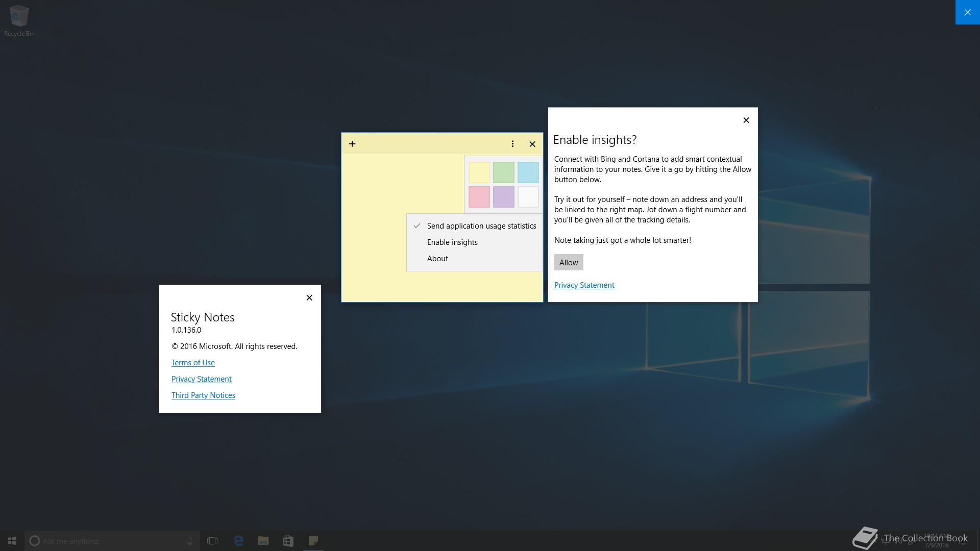Open the Windows Store taskbar icon

click(288, 541)
